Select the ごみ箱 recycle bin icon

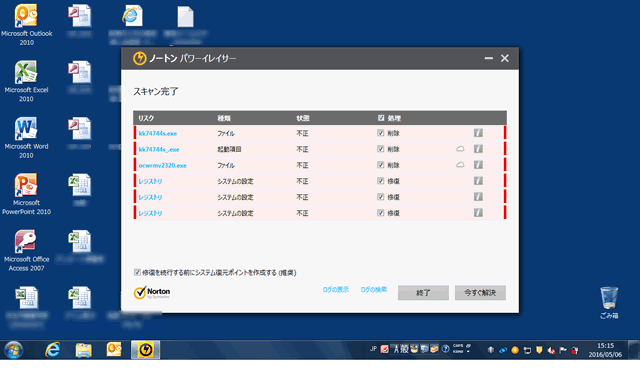click(x=609, y=303)
